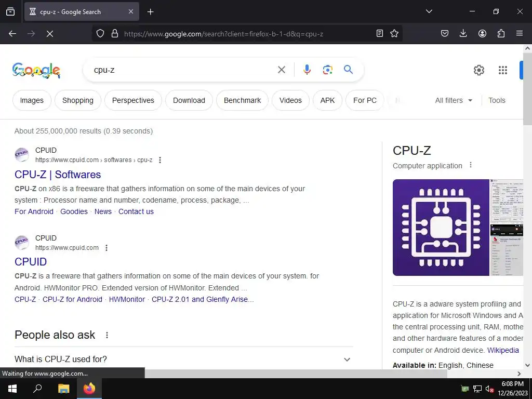Open People also ask options menu
The height and width of the screenshot is (399, 532).
pyautogui.click(x=107, y=335)
